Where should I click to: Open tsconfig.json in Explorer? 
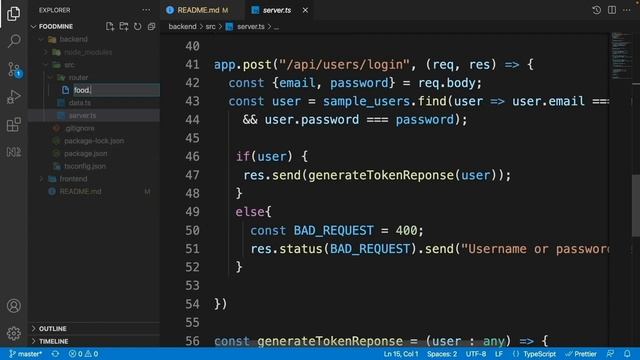pos(84,166)
